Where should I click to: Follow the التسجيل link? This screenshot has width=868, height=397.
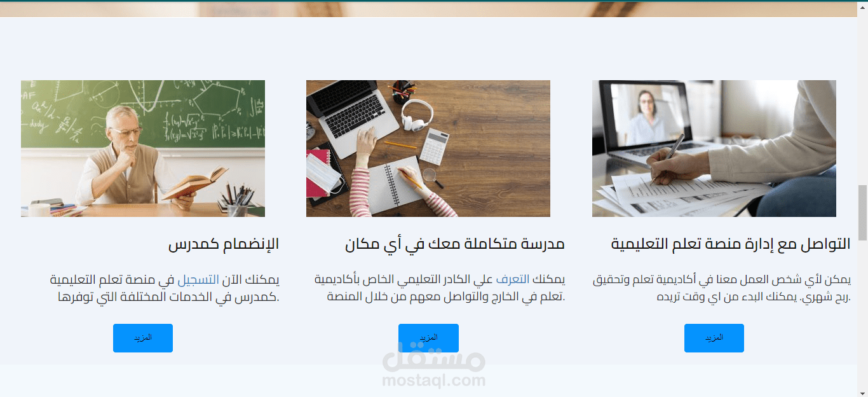coord(198,280)
